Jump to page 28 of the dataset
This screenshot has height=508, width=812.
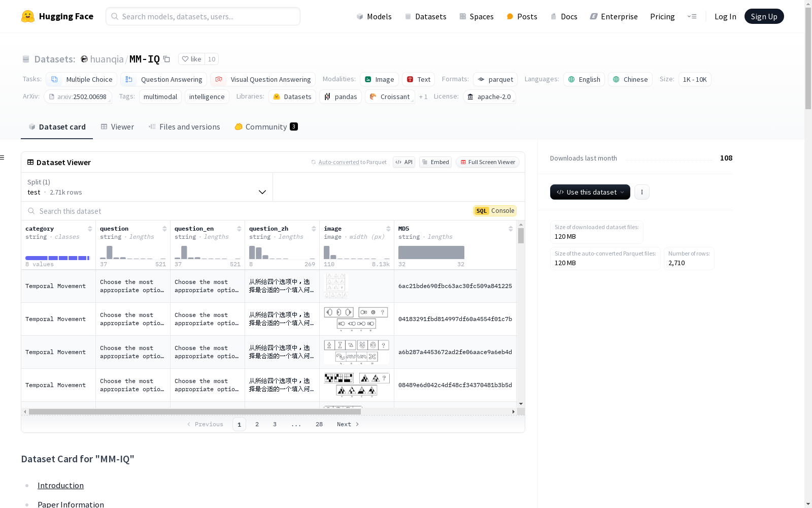coord(319,424)
